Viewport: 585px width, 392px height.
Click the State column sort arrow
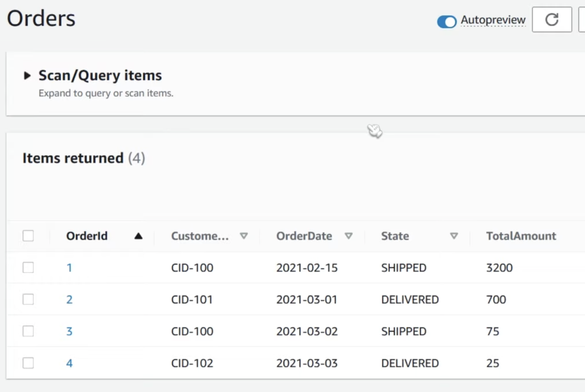click(454, 236)
